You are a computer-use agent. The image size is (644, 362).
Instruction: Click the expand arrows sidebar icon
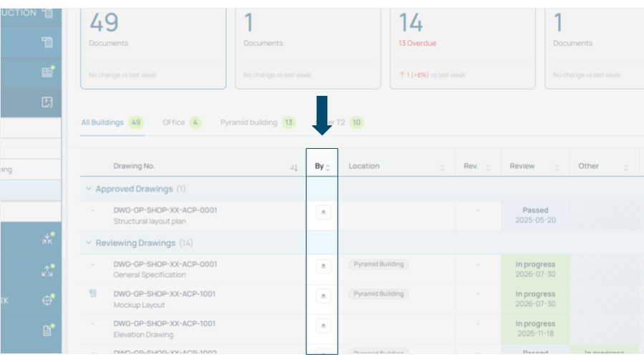click(x=48, y=270)
